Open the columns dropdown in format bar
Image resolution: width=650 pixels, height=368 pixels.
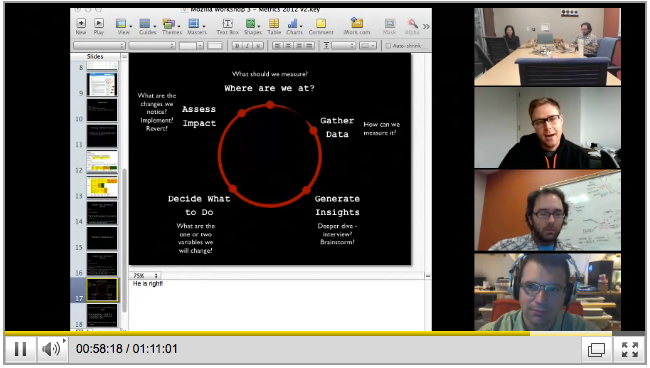click(368, 46)
